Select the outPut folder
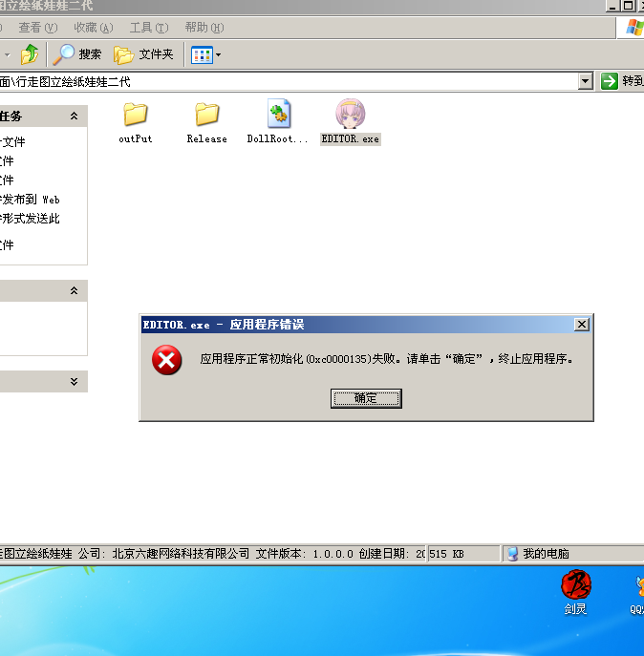This screenshot has width=644, height=656. [136, 122]
